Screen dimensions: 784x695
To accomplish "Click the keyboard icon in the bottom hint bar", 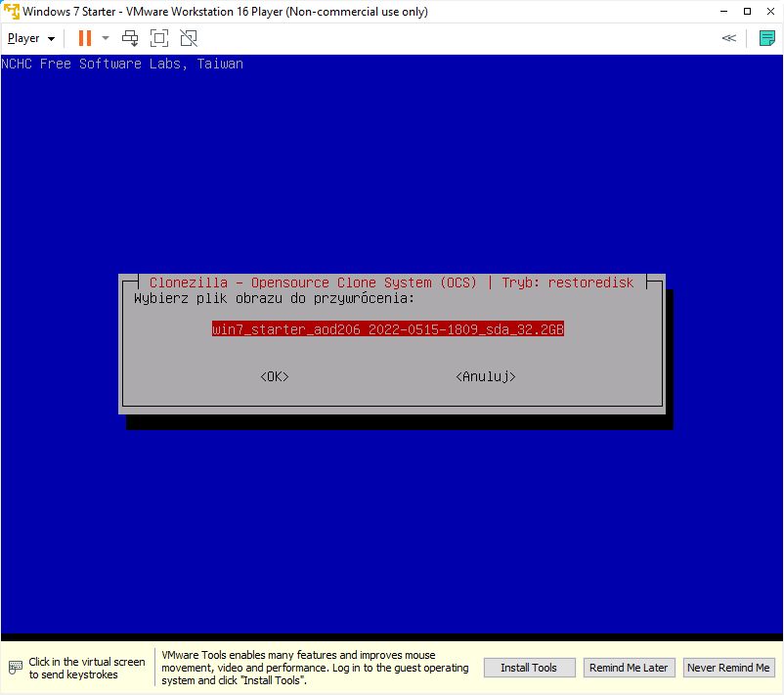I will click(x=15, y=668).
